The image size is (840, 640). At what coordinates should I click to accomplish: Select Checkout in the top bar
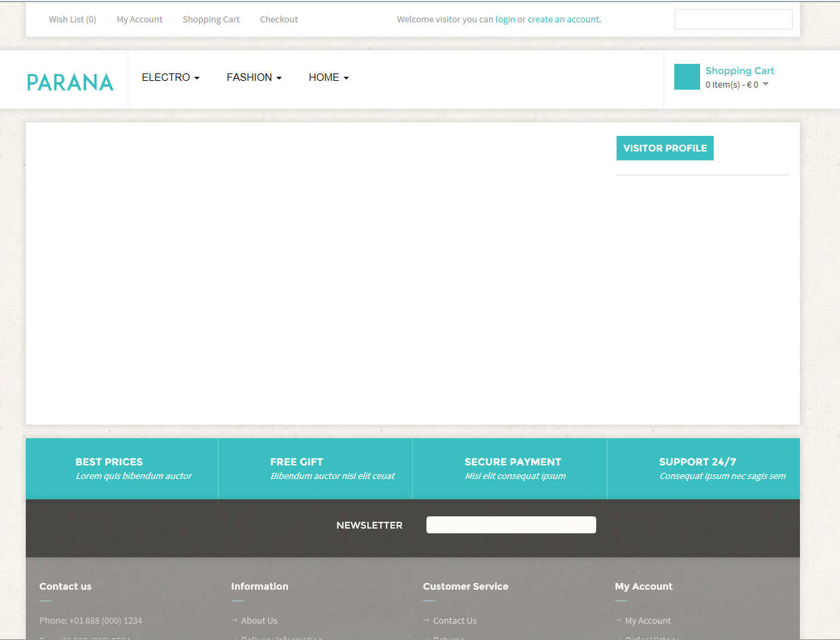[x=278, y=20]
